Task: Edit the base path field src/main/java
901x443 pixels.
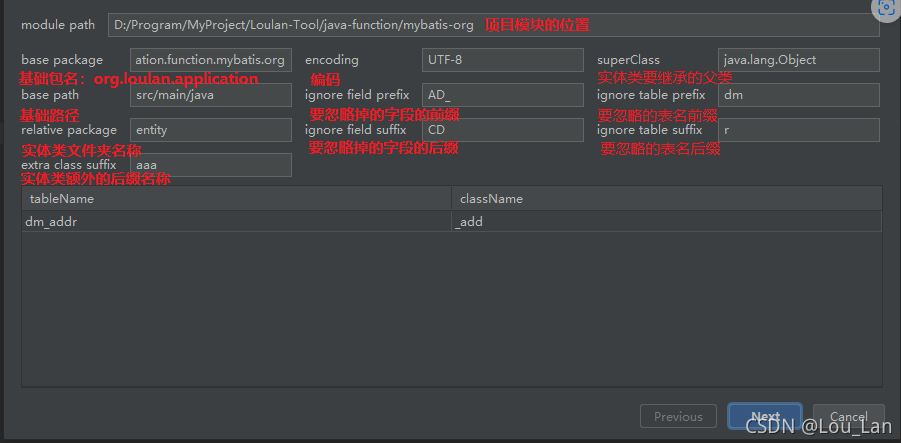Action: [x=211, y=95]
